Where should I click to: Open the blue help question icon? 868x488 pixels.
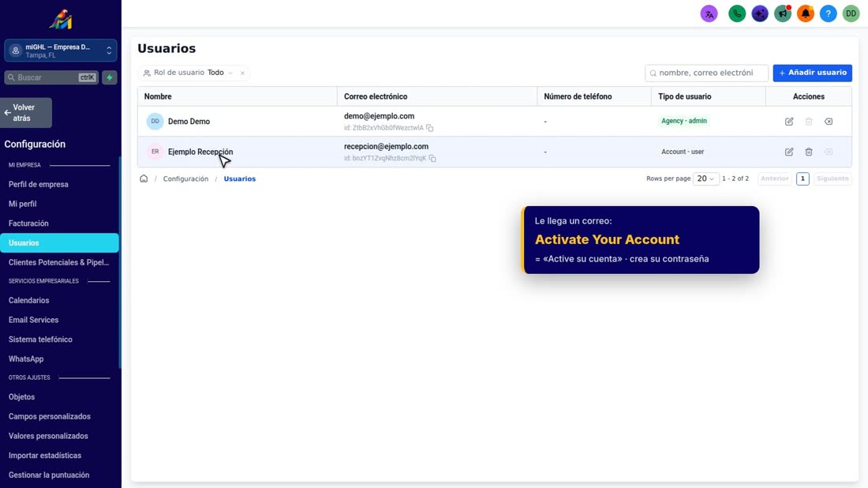tap(828, 14)
